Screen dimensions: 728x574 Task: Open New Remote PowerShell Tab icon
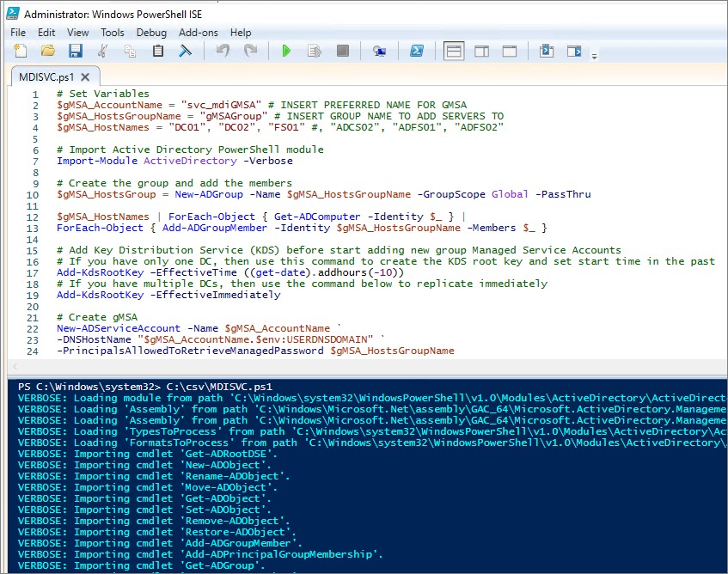point(379,51)
